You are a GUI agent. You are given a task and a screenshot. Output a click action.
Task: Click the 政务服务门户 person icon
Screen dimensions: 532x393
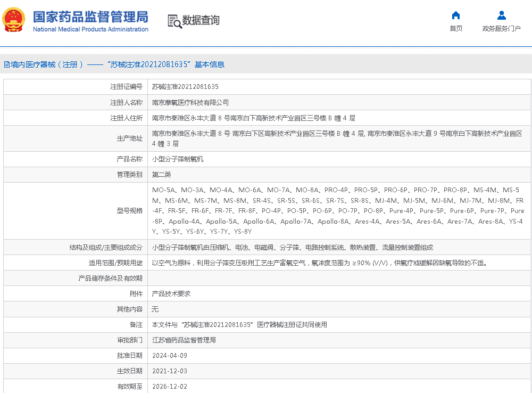(501, 15)
